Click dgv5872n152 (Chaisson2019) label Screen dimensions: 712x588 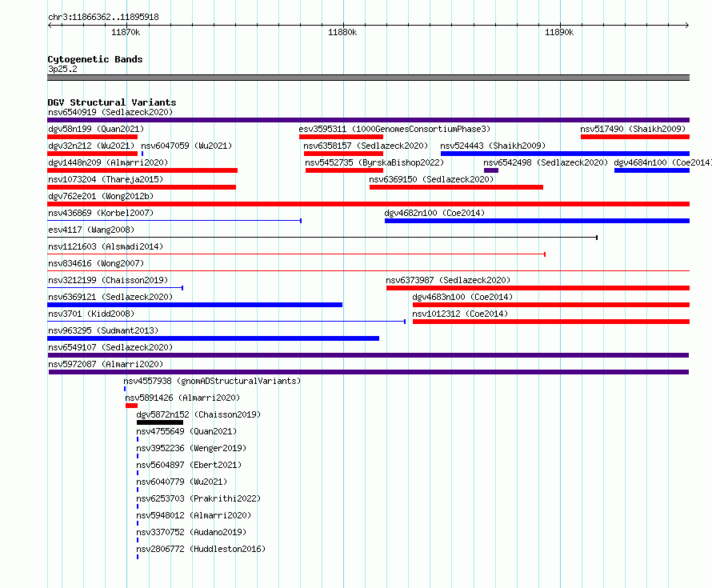pyautogui.click(x=199, y=414)
